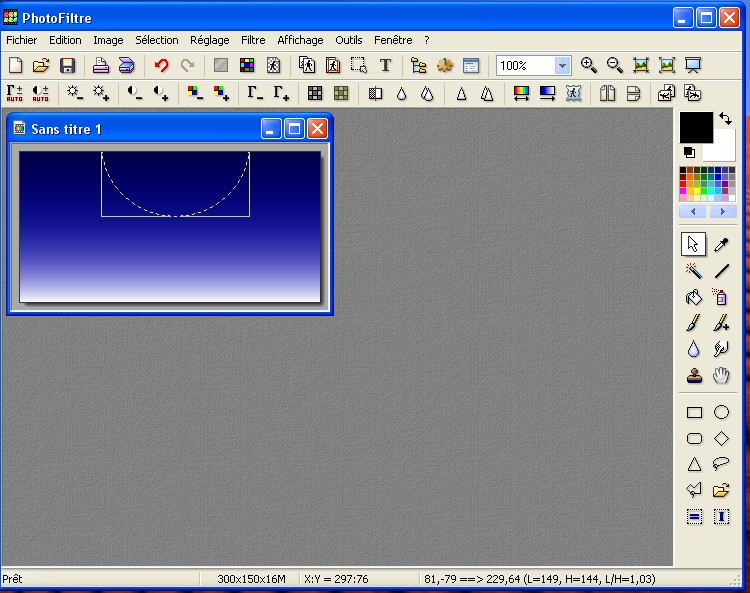Create a new image with the New icon

coord(15,65)
